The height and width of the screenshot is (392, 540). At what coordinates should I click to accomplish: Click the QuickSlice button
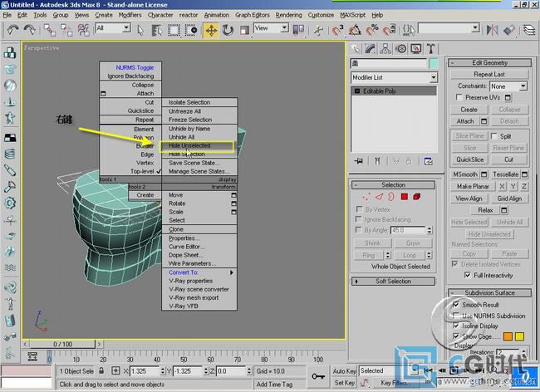tap(469, 159)
